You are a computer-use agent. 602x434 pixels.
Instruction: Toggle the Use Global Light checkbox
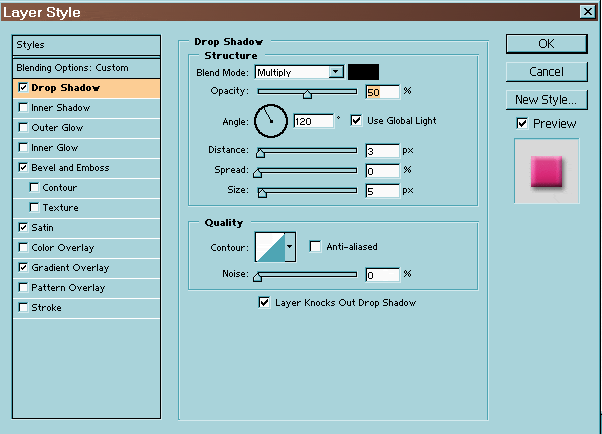coord(357,121)
